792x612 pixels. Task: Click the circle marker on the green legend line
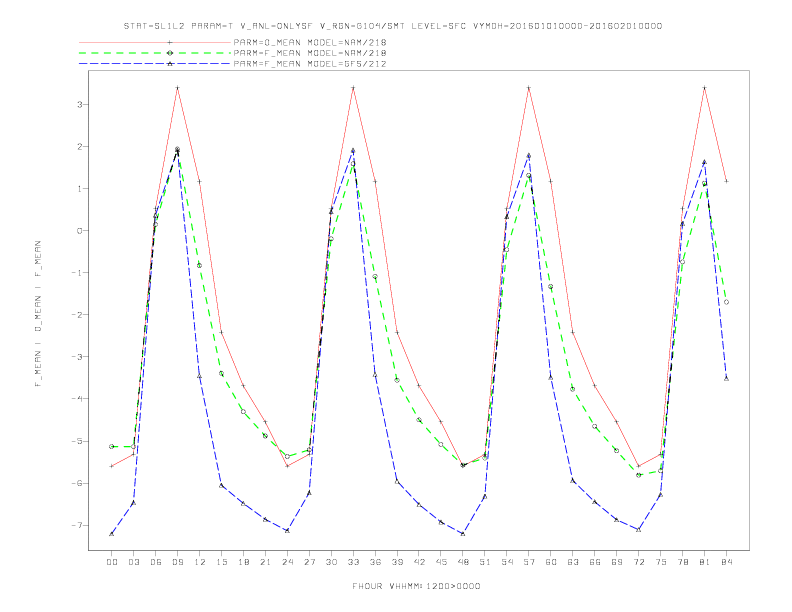click(170, 53)
